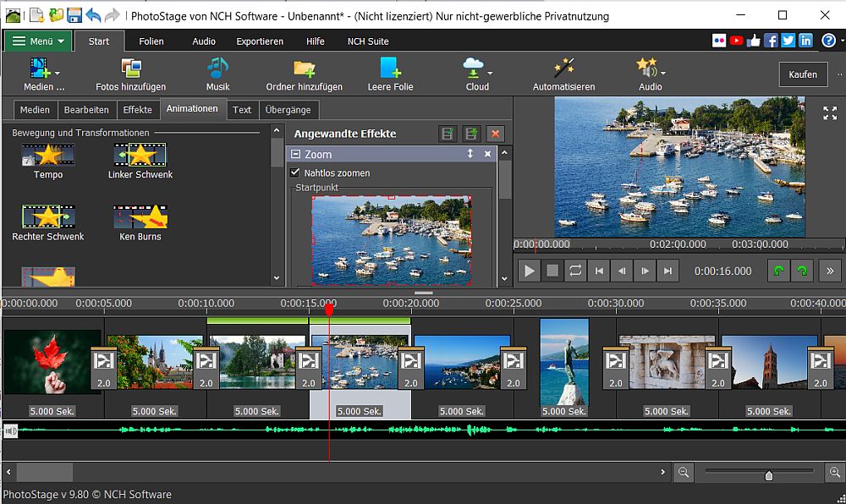
Task: Click the fullscreen preview icon
Action: (x=830, y=113)
